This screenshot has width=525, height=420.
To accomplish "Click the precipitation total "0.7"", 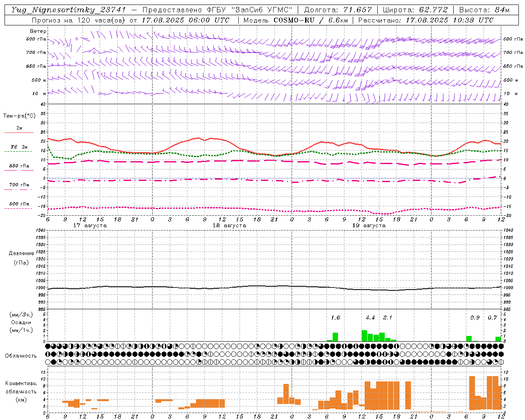I will tap(492, 317).
